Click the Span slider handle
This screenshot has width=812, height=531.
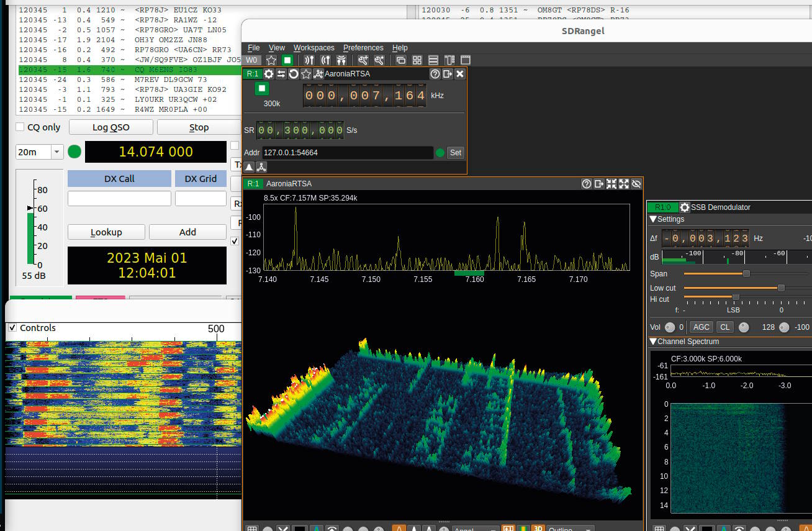click(746, 274)
